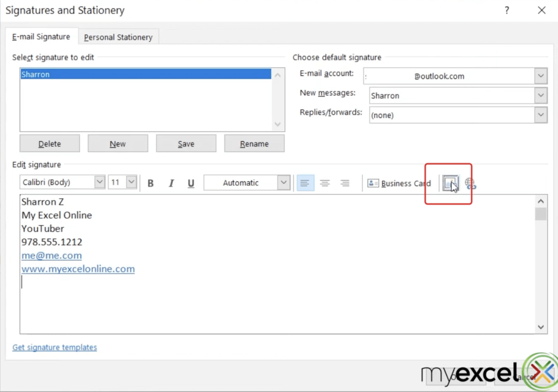
Task: Apply italic formatting
Action: (x=171, y=183)
